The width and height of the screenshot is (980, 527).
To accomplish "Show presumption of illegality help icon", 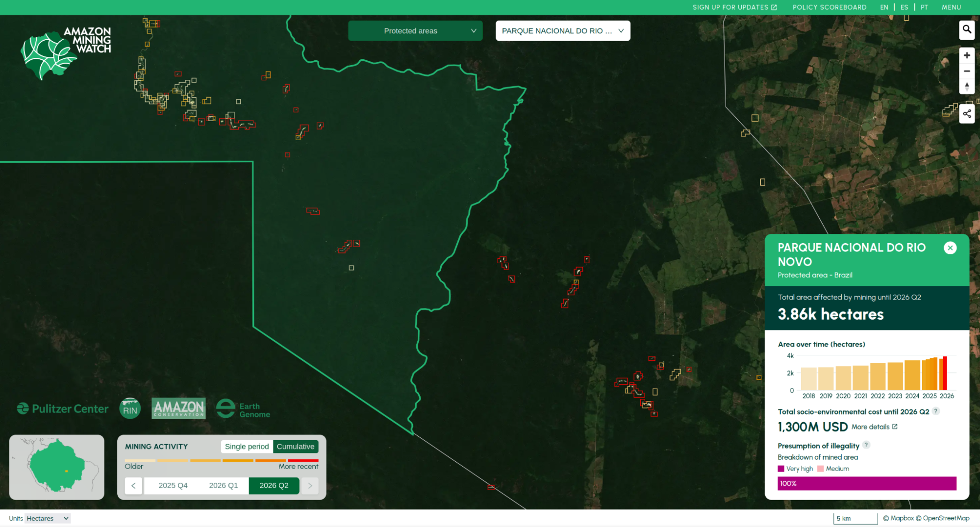I will click(x=866, y=445).
